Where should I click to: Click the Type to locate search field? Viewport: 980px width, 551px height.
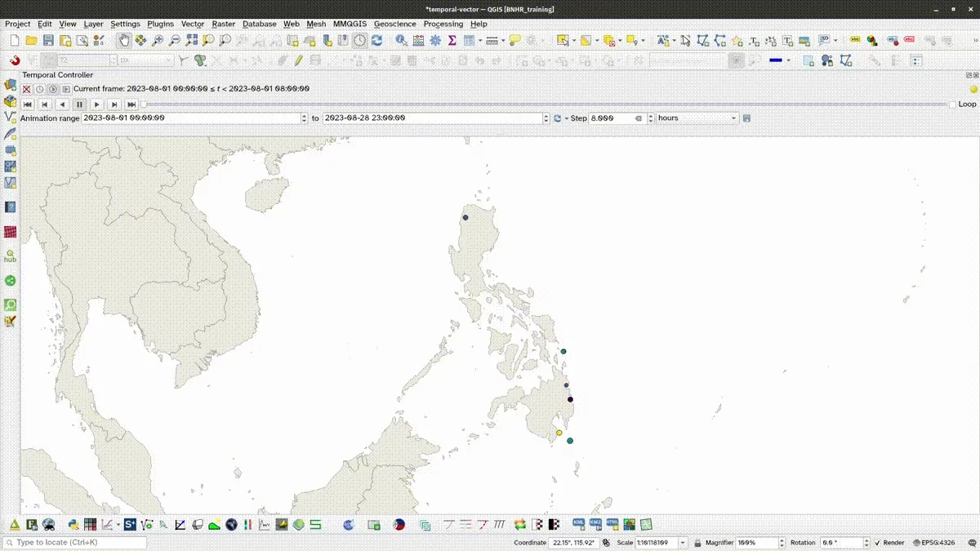73,542
